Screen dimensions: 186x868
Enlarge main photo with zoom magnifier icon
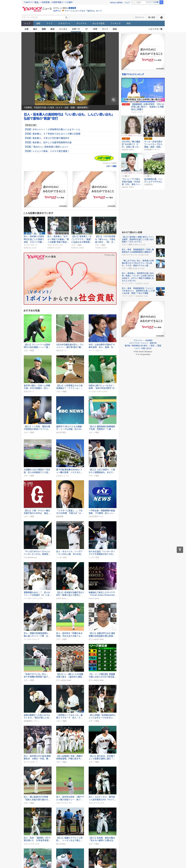(113, 100)
